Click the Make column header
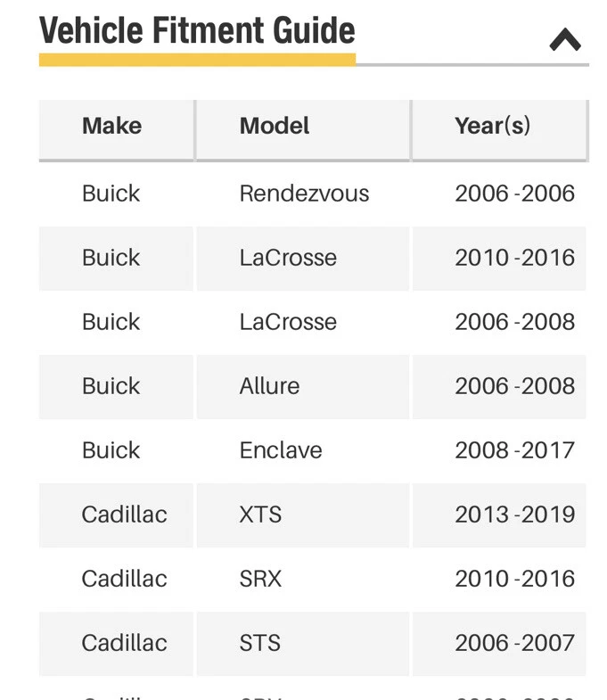This screenshot has width=607, height=700. [112, 126]
